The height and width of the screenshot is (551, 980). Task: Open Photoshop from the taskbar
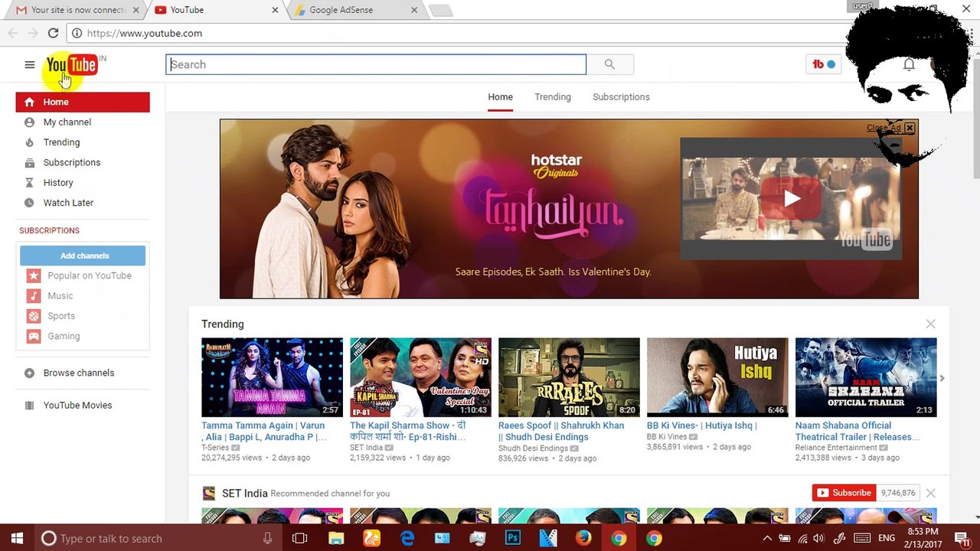tap(513, 539)
